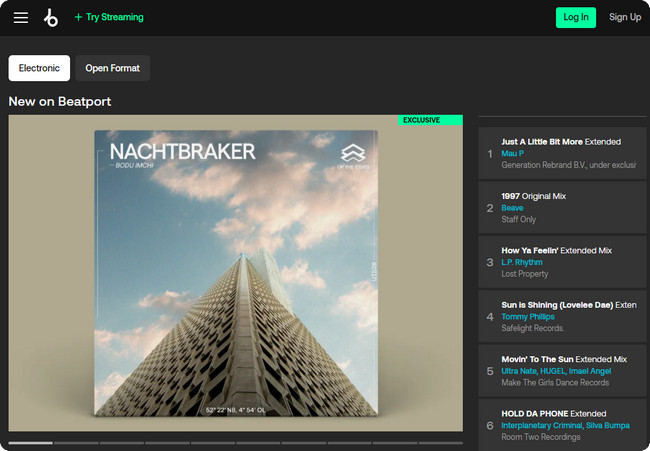The image size is (650, 451).
Task: Open the L.P. Rhythm artist link
Action: click(521, 262)
